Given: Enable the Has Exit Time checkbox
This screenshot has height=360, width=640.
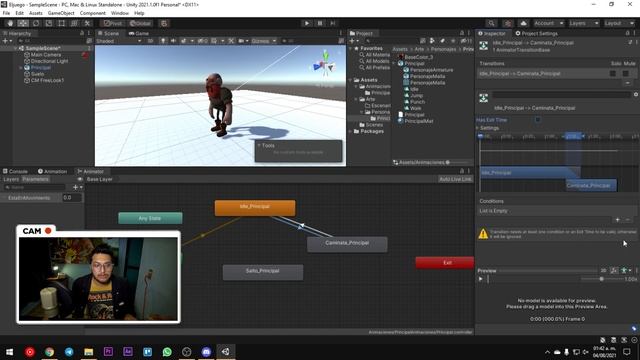Looking at the screenshot, I should tap(538, 120).
